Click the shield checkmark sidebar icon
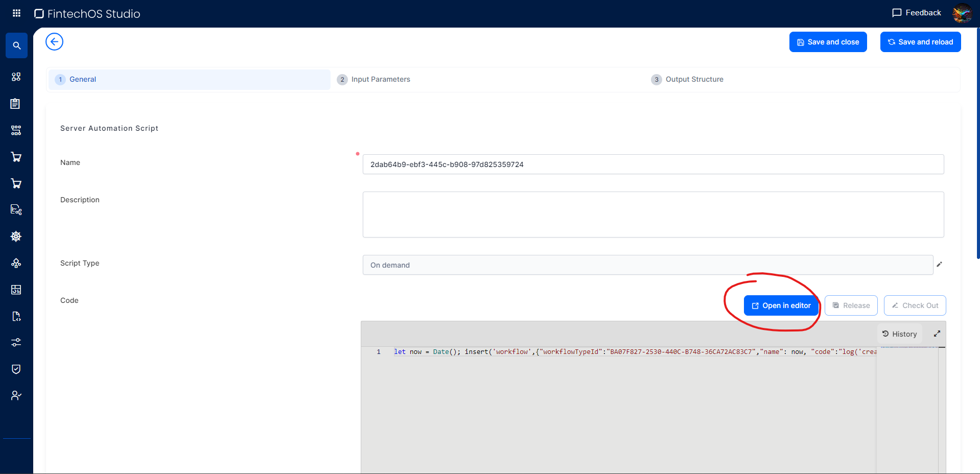 (x=16, y=369)
